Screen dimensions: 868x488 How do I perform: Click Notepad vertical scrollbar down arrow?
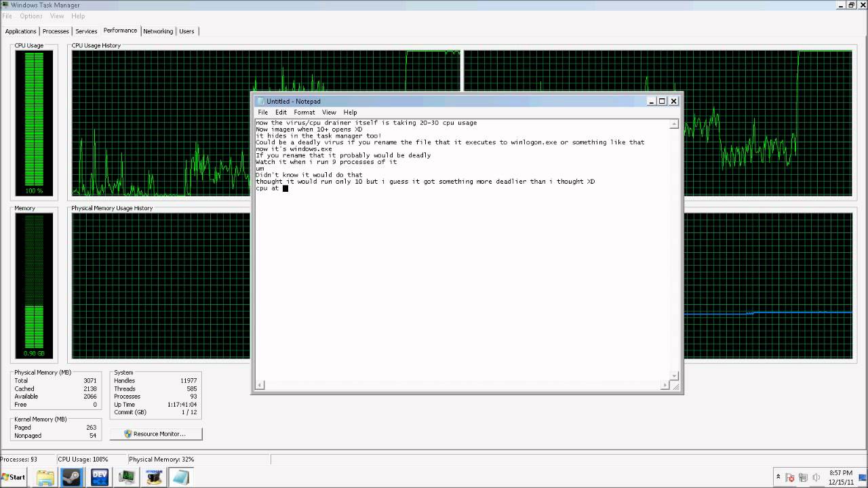[x=674, y=376]
